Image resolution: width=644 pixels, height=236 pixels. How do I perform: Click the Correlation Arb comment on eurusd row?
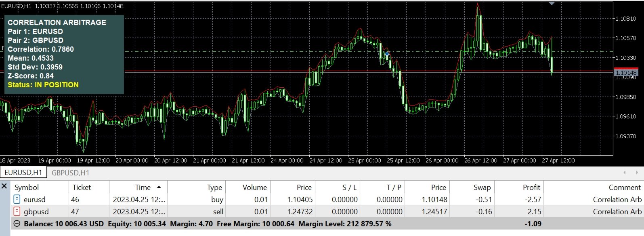pos(617,199)
